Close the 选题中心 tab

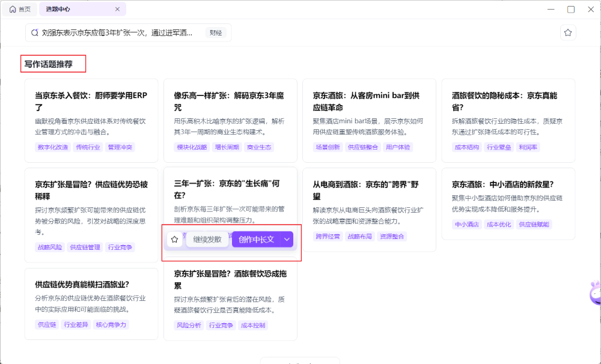tap(117, 9)
